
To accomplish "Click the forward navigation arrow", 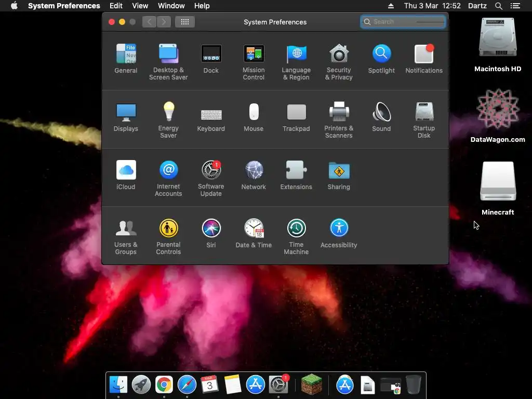I will [x=164, y=22].
